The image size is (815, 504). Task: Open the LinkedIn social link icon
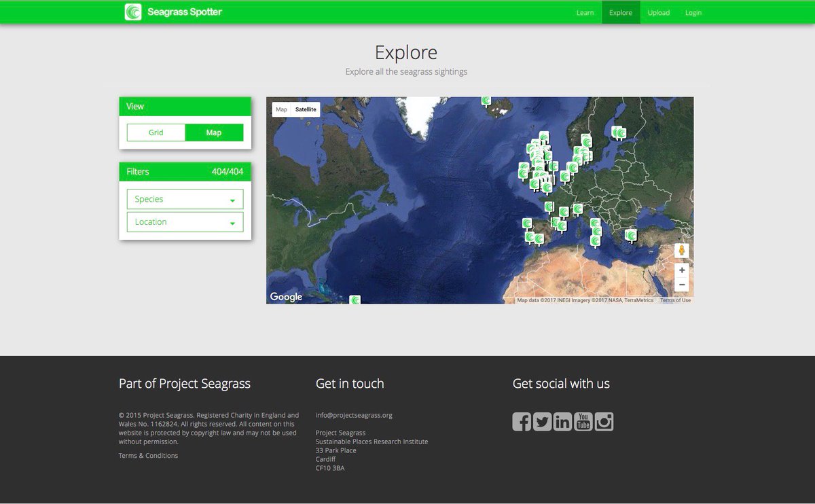point(562,422)
